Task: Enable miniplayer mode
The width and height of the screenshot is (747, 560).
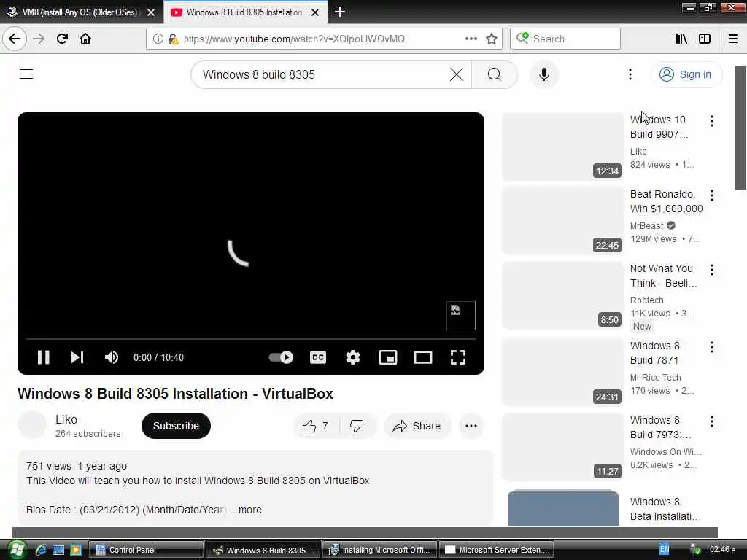Action: point(388,357)
